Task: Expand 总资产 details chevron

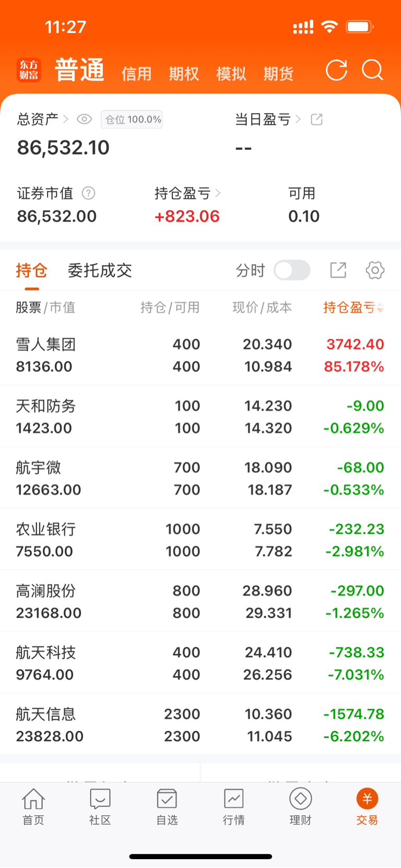Action: (66, 120)
